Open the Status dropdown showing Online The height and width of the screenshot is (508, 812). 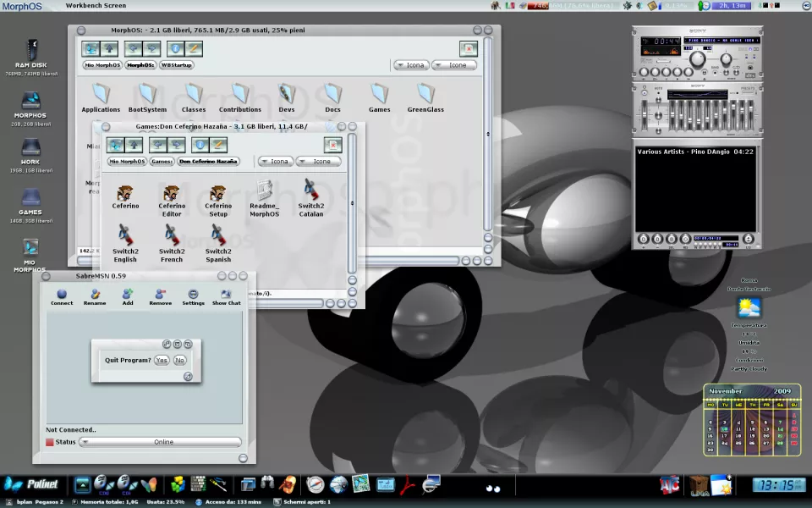pyautogui.click(x=160, y=442)
